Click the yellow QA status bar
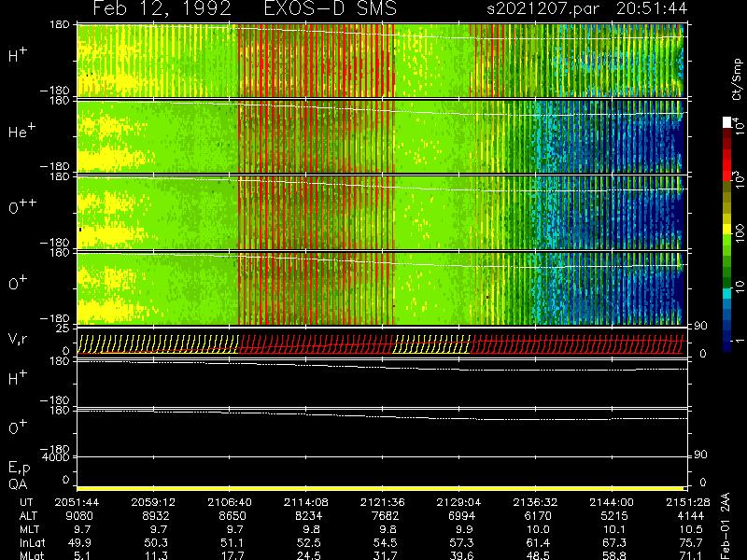The width and height of the screenshot is (747, 560). pyautogui.click(x=380, y=488)
